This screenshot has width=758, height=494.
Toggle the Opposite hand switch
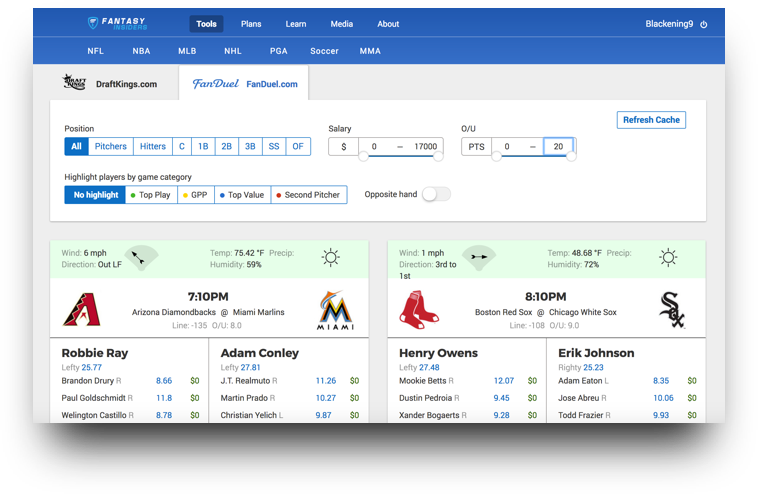(436, 194)
